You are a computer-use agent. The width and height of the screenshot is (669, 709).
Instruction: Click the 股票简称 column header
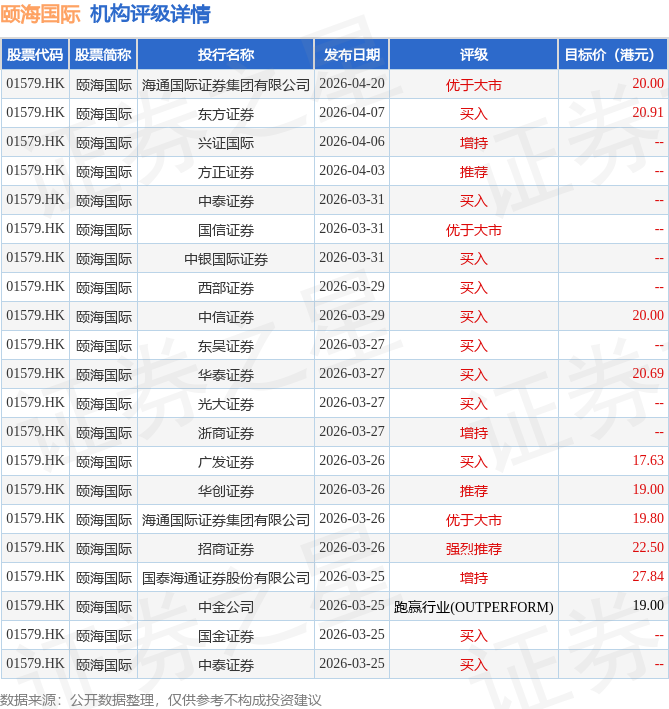pyautogui.click(x=103, y=54)
